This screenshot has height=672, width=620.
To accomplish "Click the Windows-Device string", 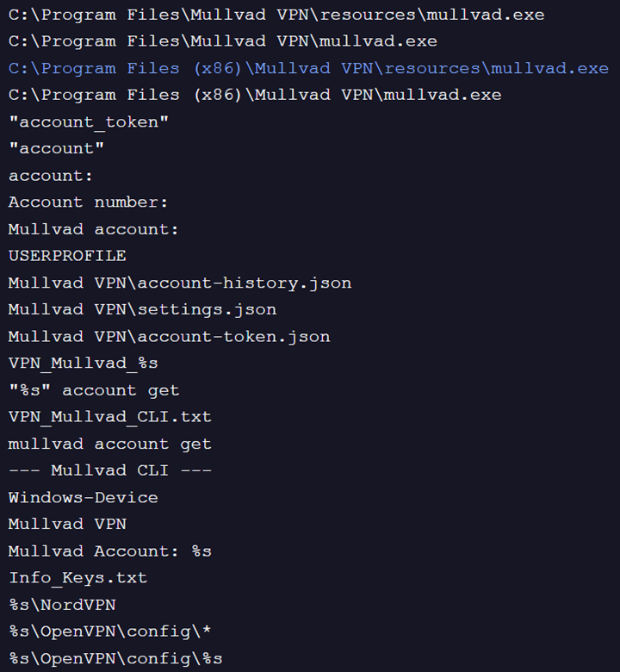I will click(84, 497).
